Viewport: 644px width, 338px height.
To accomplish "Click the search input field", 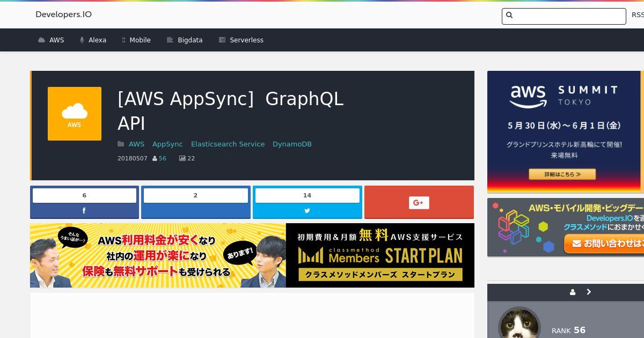I will 563,16.
